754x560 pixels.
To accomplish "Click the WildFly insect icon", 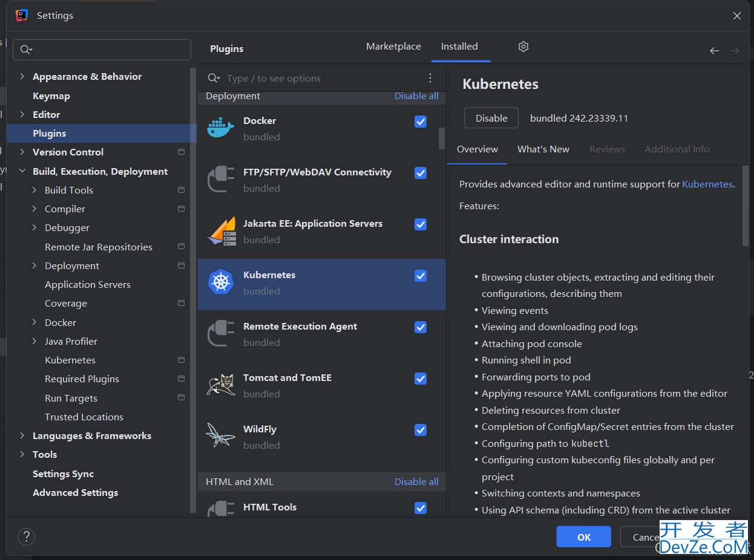I will coord(221,436).
